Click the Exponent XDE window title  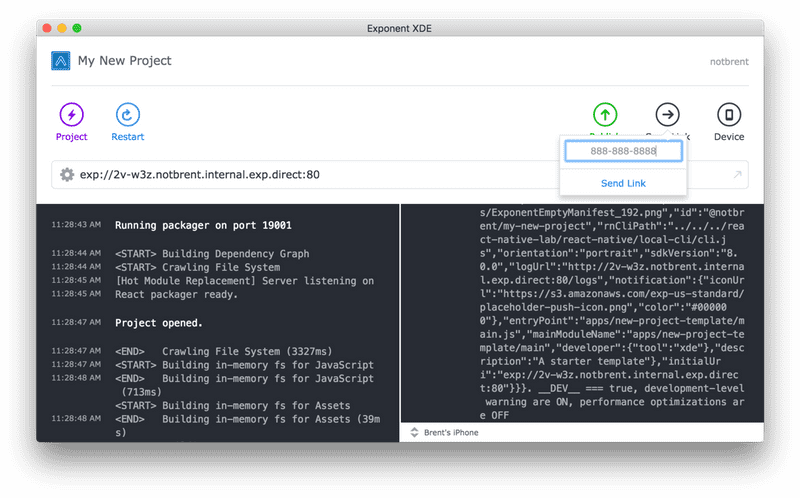(x=399, y=29)
